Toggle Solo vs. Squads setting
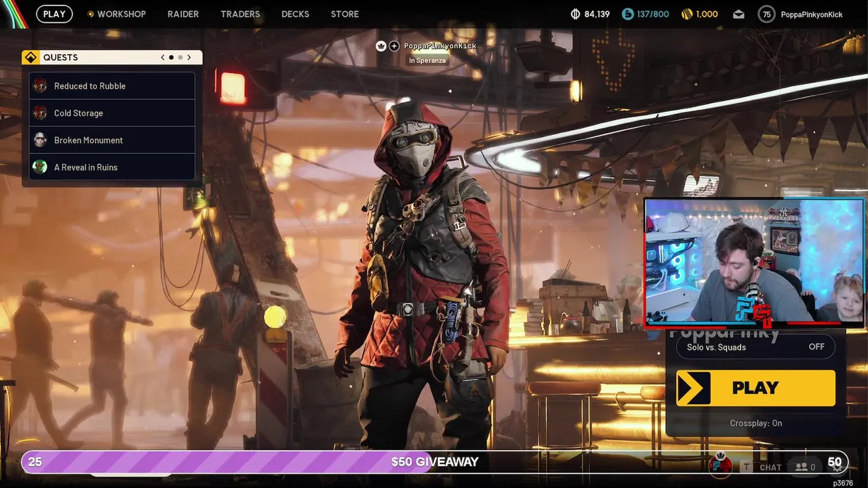Screen dimensions: 868x488 (x=755, y=347)
